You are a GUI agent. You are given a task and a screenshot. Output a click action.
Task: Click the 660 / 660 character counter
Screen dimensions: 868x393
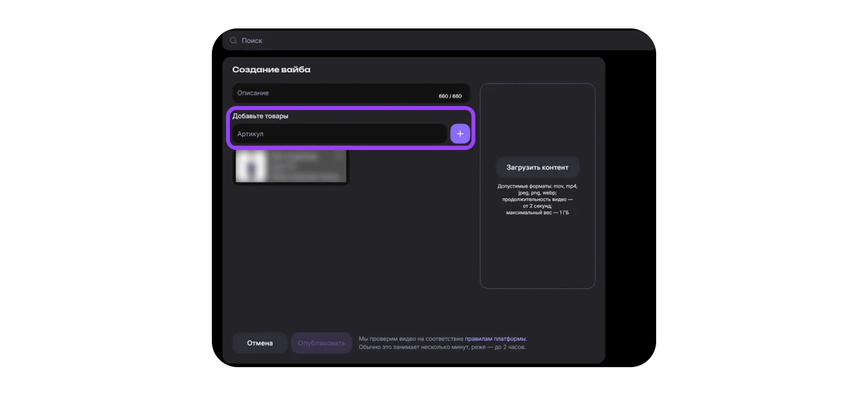450,96
